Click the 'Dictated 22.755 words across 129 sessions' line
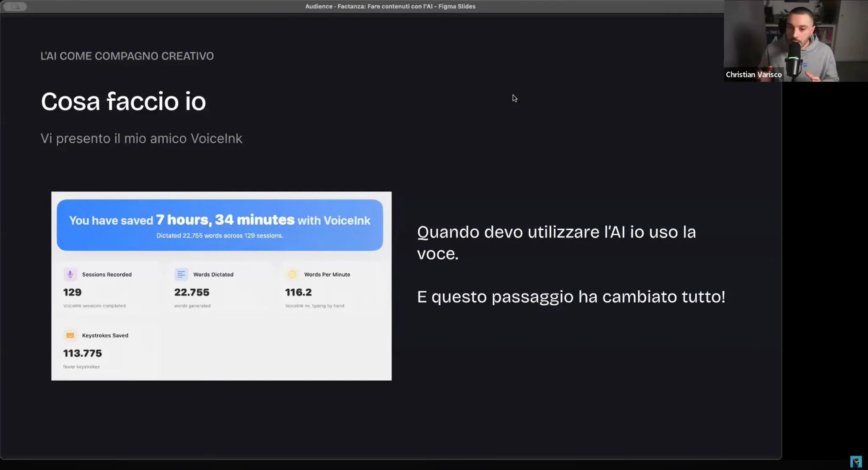This screenshot has width=868, height=470. [x=220, y=235]
